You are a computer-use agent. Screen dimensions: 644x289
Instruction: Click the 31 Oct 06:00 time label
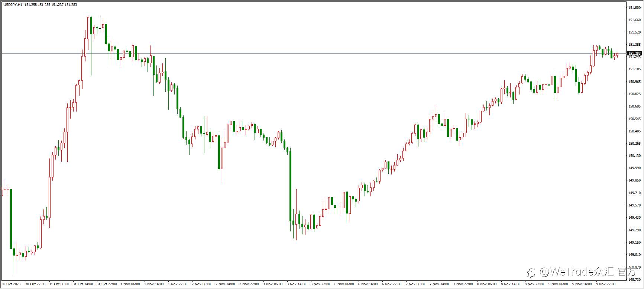pos(59,284)
